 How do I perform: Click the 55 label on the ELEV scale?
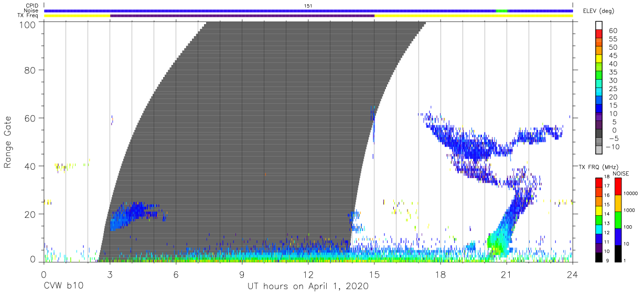(x=613, y=39)
